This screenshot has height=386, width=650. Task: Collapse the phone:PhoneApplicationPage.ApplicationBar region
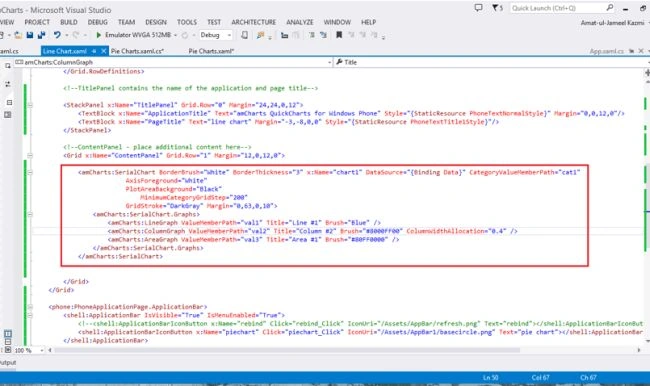coord(30,307)
